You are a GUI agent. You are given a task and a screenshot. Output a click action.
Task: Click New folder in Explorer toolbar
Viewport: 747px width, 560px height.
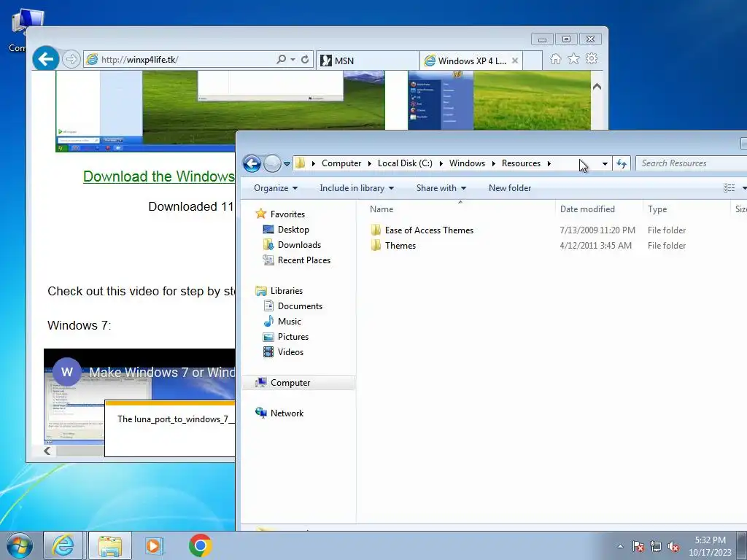[x=510, y=188]
